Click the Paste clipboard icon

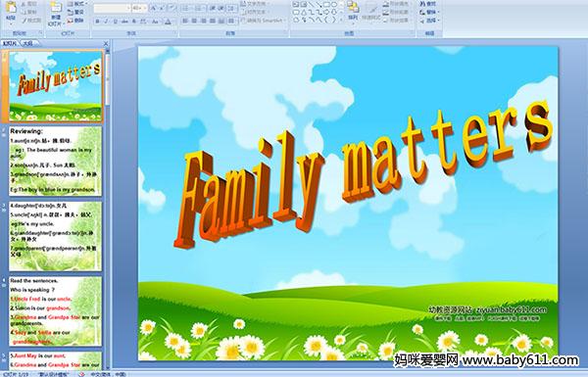coord(11,8)
